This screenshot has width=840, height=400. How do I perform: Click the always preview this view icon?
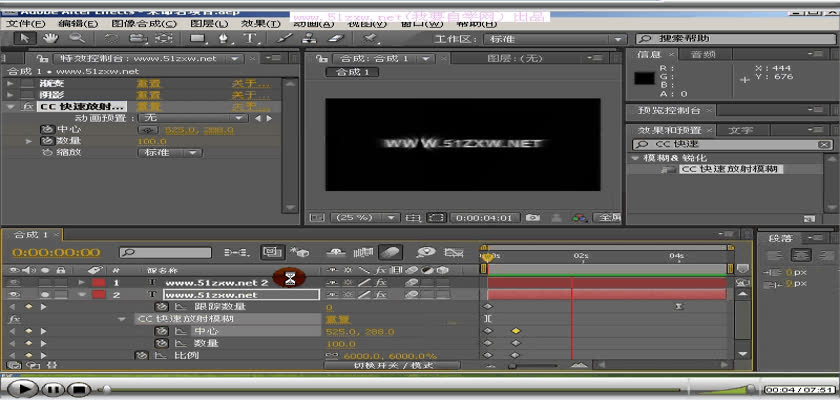tap(317, 218)
